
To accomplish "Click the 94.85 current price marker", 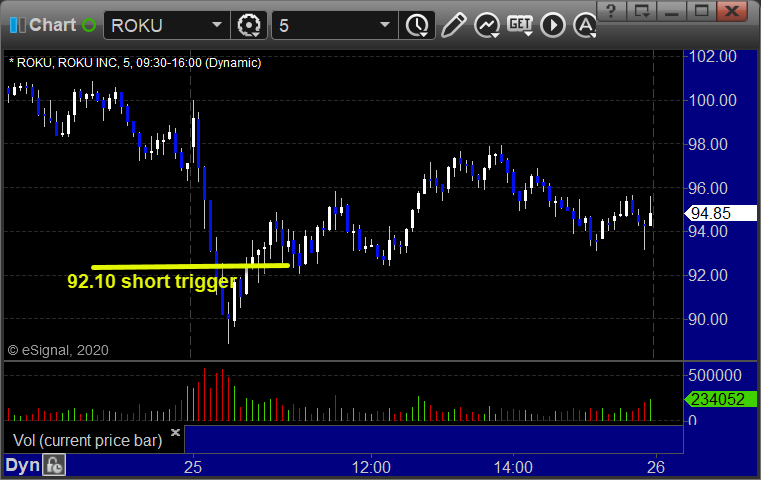I will (x=720, y=213).
